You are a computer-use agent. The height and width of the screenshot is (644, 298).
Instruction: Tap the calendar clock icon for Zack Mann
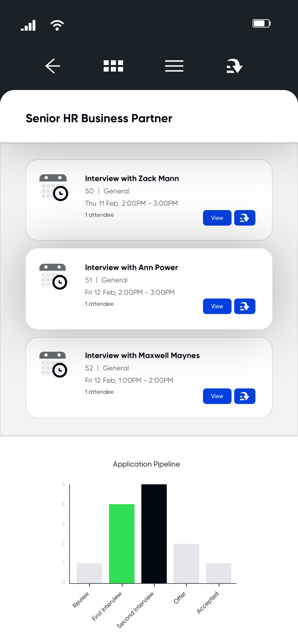54,187
